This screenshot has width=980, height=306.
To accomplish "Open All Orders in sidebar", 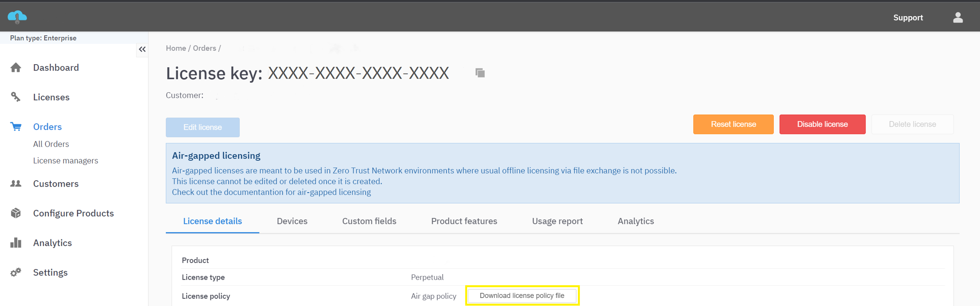I will click(51, 144).
